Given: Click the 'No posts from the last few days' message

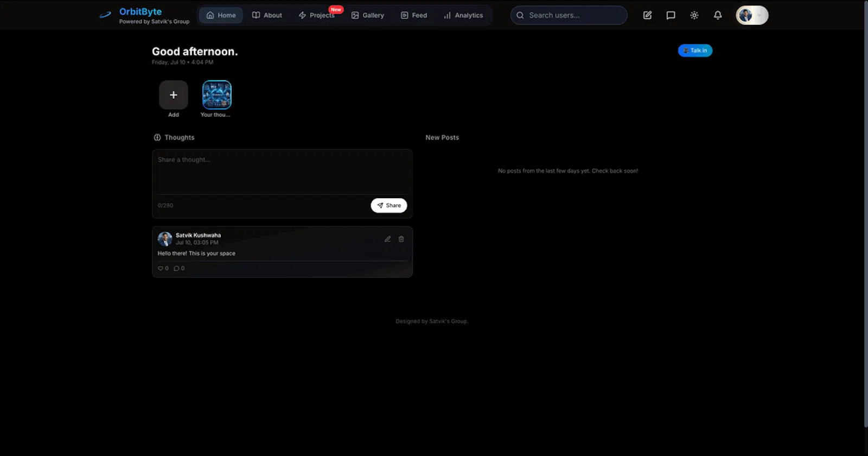Looking at the screenshot, I should point(568,171).
